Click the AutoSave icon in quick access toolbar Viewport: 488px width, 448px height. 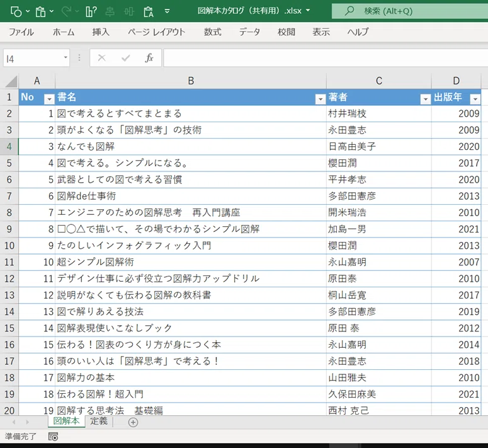click(16, 12)
